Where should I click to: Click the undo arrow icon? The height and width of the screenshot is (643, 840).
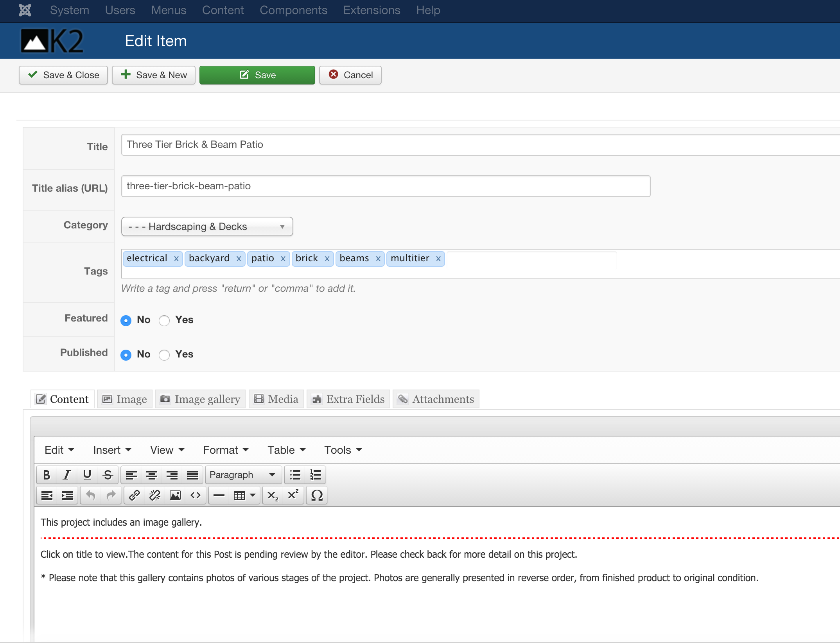91,496
